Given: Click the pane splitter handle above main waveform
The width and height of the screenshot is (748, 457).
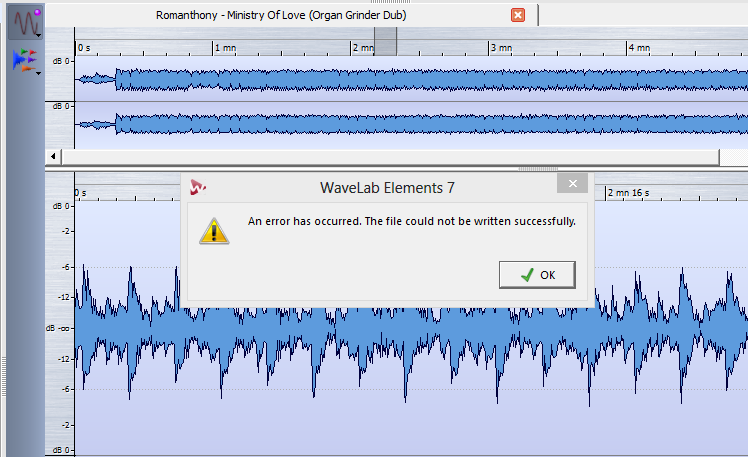Looking at the screenshot, I should [x=538, y=168].
